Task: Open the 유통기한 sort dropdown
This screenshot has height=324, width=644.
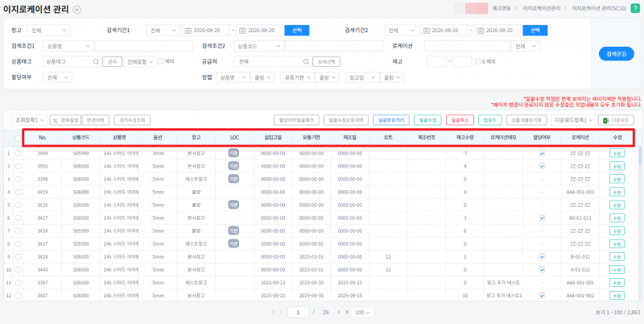Action: point(297,77)
